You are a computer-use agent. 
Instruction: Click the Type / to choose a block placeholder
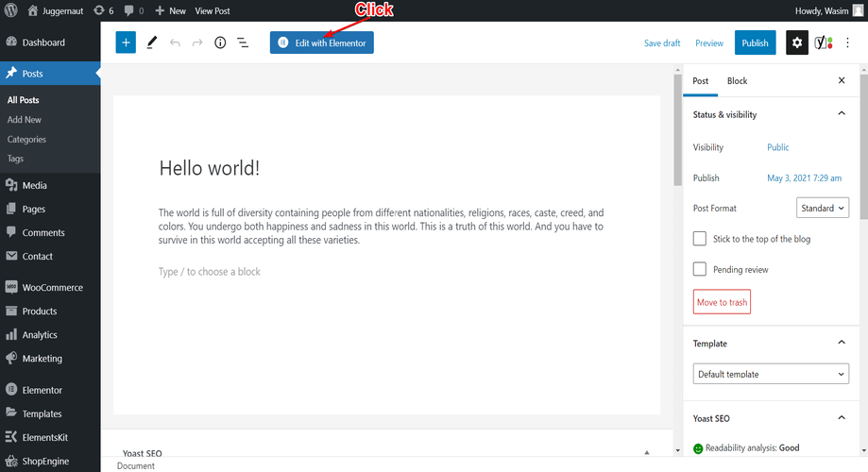pyautogui.click(x=210, y=272)
